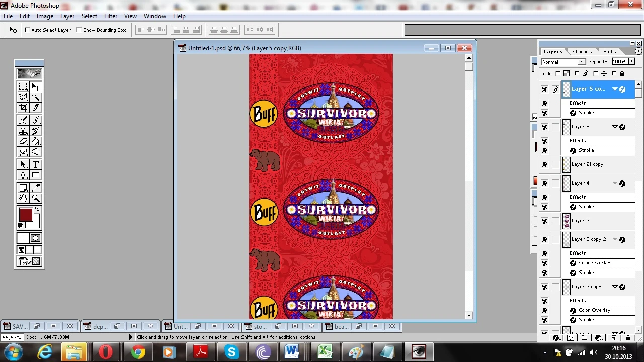This screenshot has height=362, width=644.
Task: Activate the Type tool
Action: pyautogui.click(x=36, y=164)
